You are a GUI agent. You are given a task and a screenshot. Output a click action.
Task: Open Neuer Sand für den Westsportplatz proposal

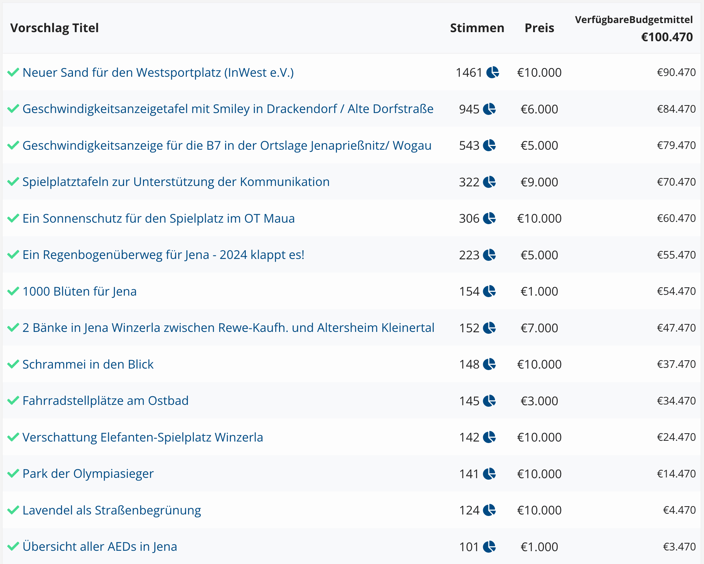(158, 73)
